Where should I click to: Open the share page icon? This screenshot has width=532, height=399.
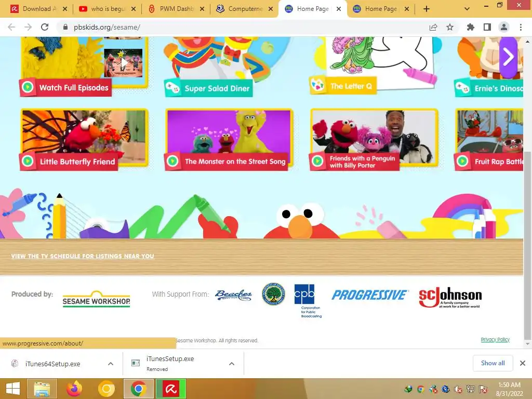433,27
